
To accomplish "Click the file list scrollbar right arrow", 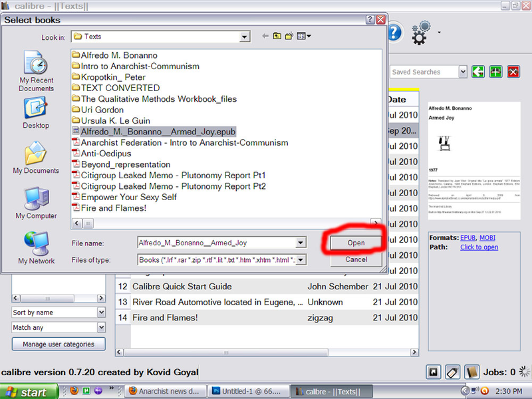I will click(376, 223).
